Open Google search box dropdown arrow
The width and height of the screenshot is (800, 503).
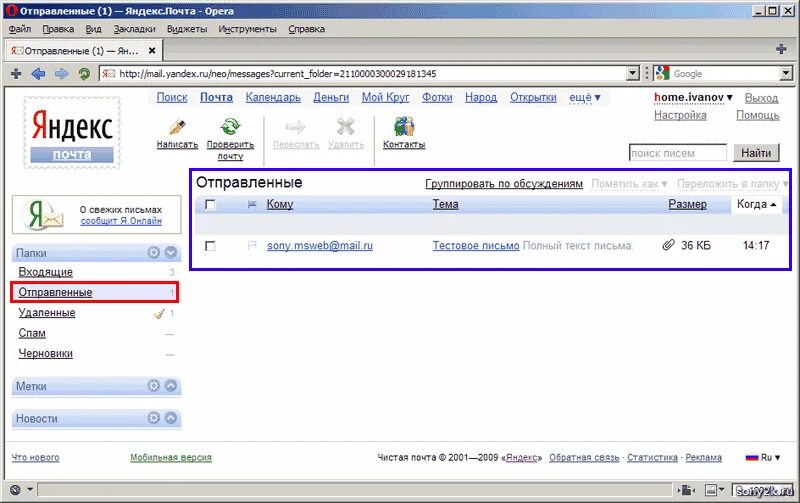pos(786,73)
